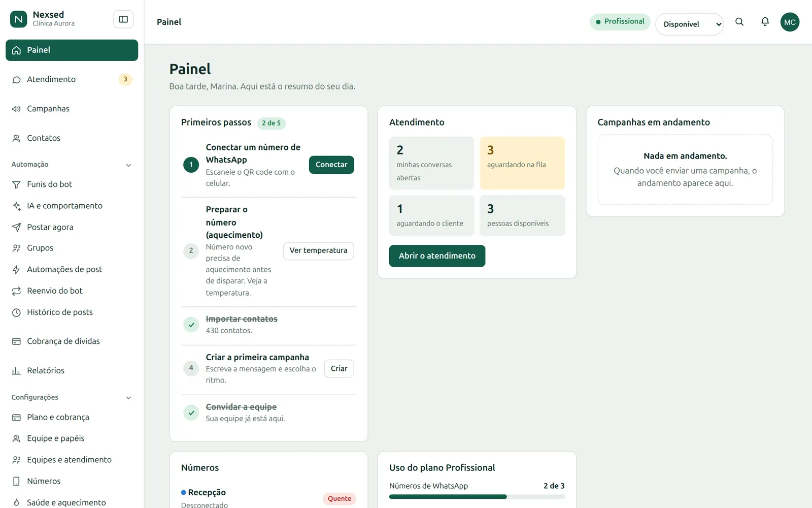Click the Cobrança de dívidas card icon
The image size is (812, 508).
[16, 341]
